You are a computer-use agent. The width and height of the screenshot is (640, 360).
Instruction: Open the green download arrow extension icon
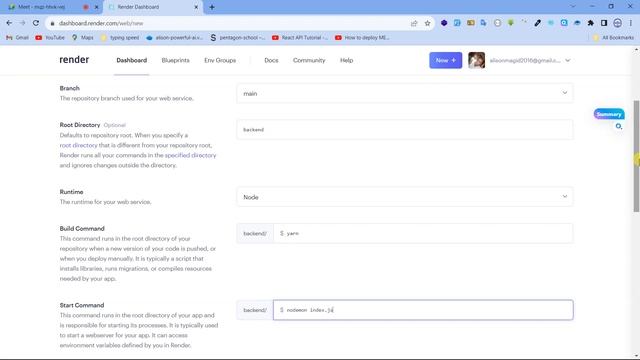pos(511,23)
